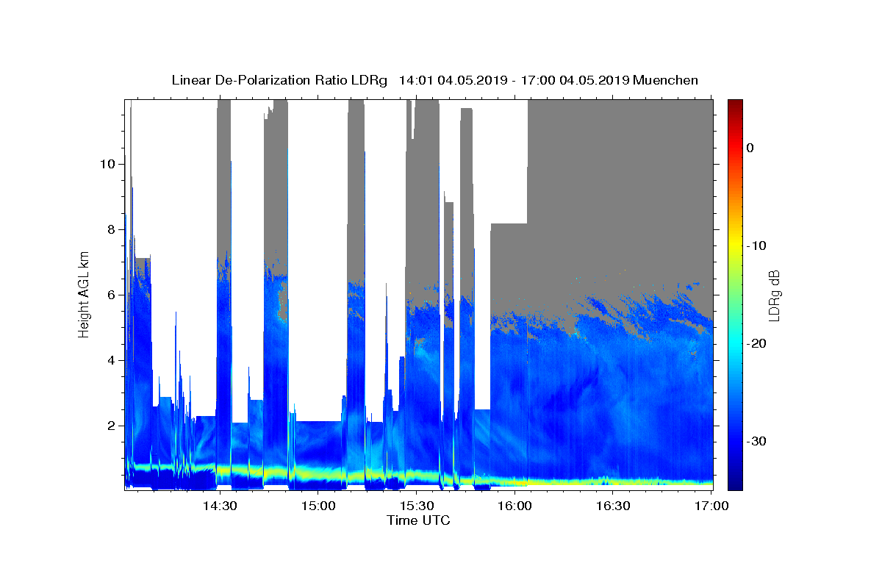882x588 pixels.
Task: Click the 'Time UTC' axis label
Action: click(418, 520)
